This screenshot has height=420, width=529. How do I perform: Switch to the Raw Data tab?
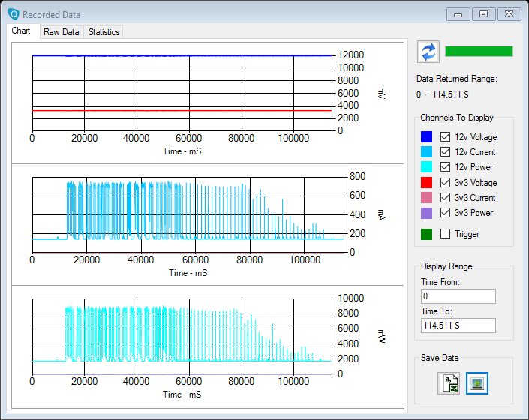click(61, 32)
